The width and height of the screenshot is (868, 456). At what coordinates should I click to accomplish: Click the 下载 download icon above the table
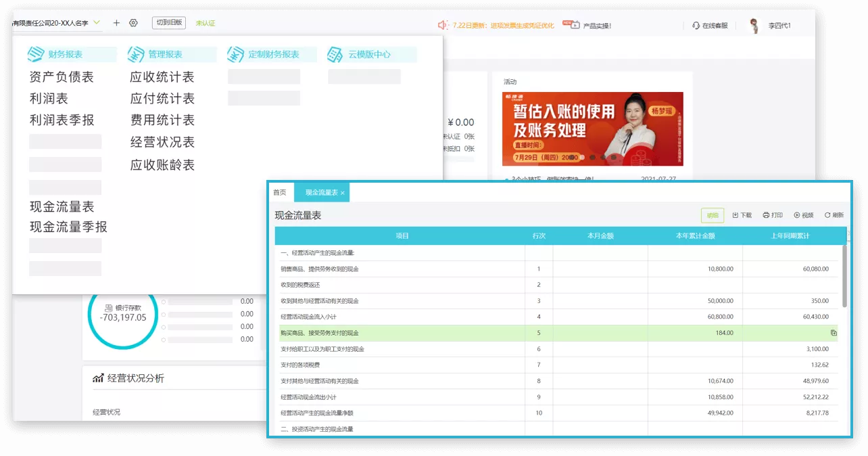click(736, 214)
